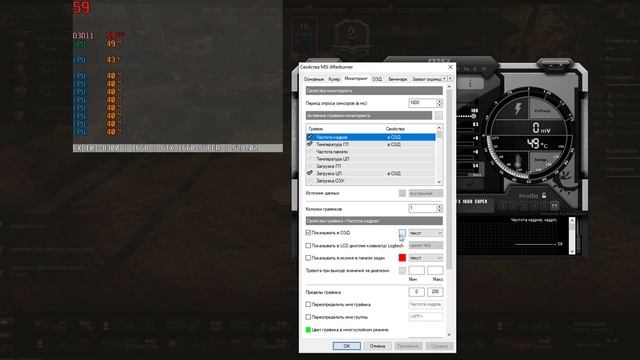Click the Afterburner voltage lightning bolt icon
This screenshot has width=640, height=360.
click(518, 109)
